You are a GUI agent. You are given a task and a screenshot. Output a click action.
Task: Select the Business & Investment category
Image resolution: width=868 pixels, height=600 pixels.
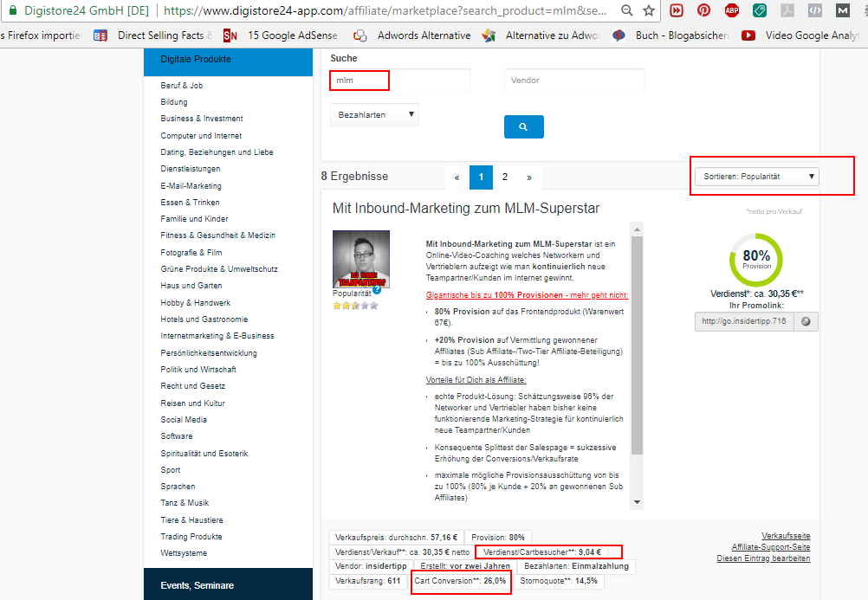pos(202,119)
